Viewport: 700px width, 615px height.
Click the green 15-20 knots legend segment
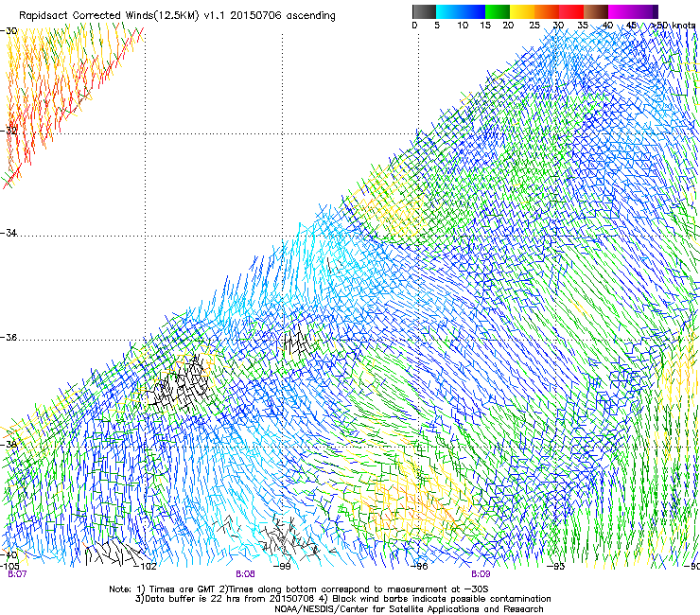(x=498, y=11)
